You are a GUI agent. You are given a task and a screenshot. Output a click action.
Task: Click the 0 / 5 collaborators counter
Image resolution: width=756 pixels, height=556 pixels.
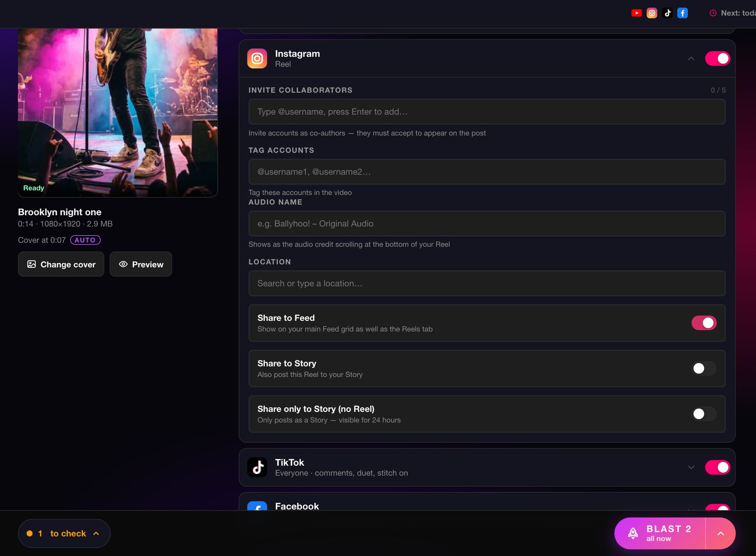coord(718,90)
